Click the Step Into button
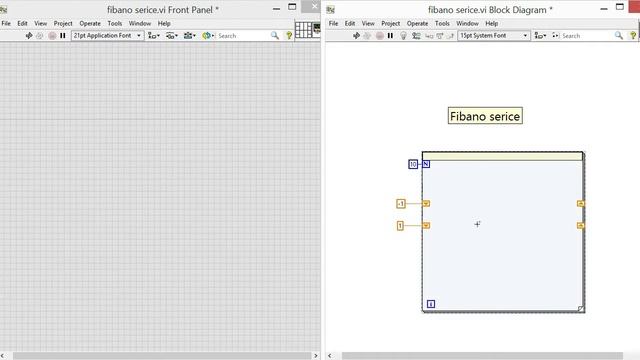This screenshot has width=640, height=360. coord(429,36)
